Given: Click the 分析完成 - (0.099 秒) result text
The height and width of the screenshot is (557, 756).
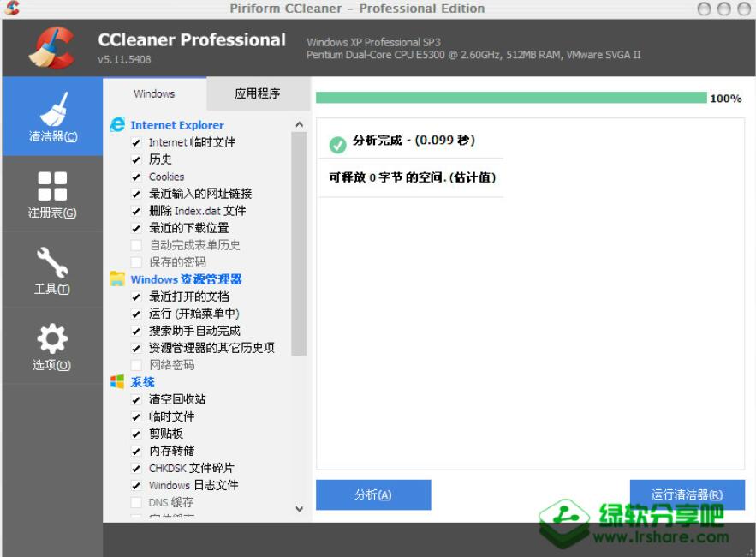Looking at the screenshot, I should [x=414, y=140].
